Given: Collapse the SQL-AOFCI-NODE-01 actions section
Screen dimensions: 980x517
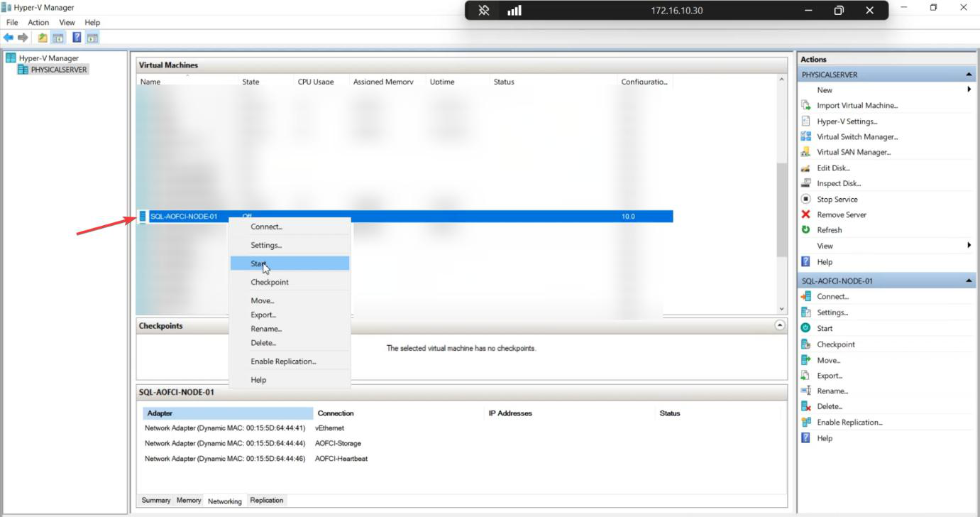Looking at the screenshot, I should (x=969, y=281).
